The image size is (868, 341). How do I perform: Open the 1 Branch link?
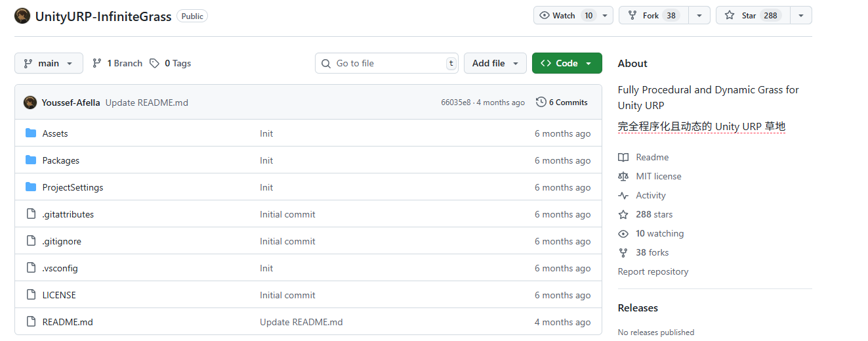tap(117, 63)
